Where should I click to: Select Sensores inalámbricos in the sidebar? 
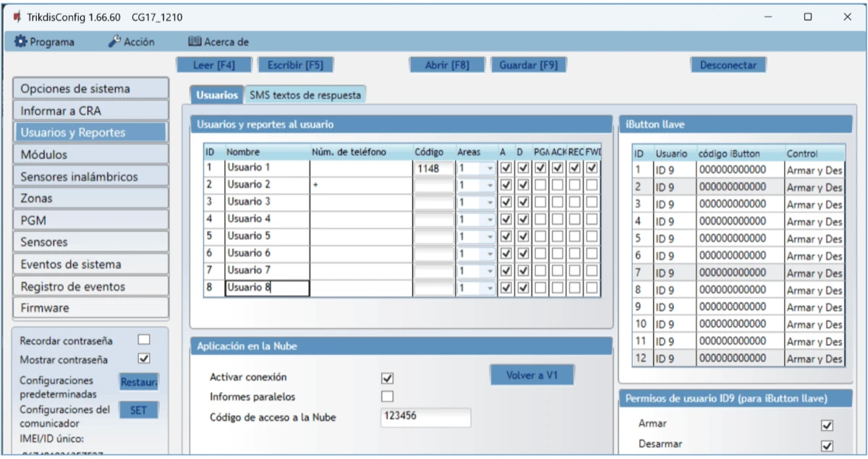click(x=90, y=176)
